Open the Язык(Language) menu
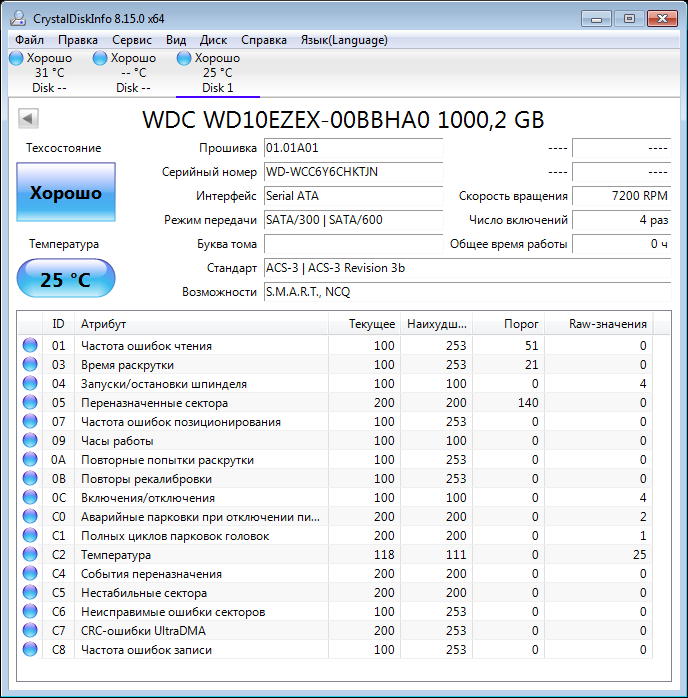The width and height of the screenshot is (688, 698). (344, 40)
